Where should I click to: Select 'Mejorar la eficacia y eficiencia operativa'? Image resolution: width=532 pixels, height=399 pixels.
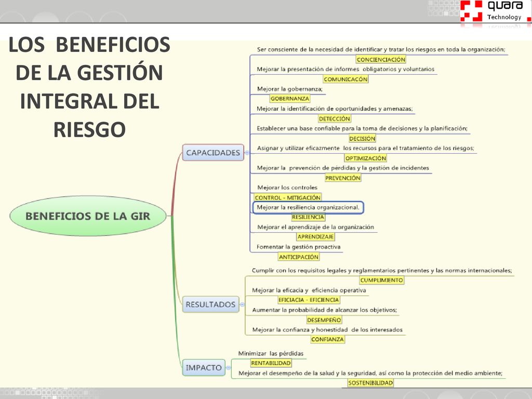(x=309, y=290)
